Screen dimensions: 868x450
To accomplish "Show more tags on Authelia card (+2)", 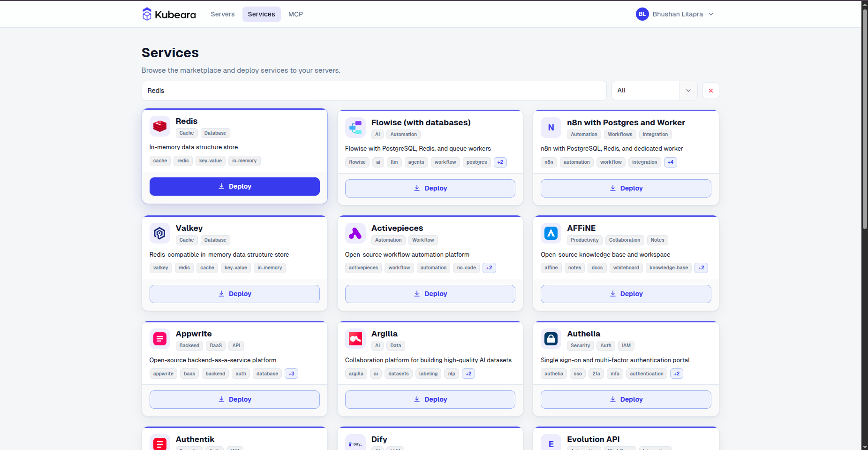I will click(x=677, y=374).
